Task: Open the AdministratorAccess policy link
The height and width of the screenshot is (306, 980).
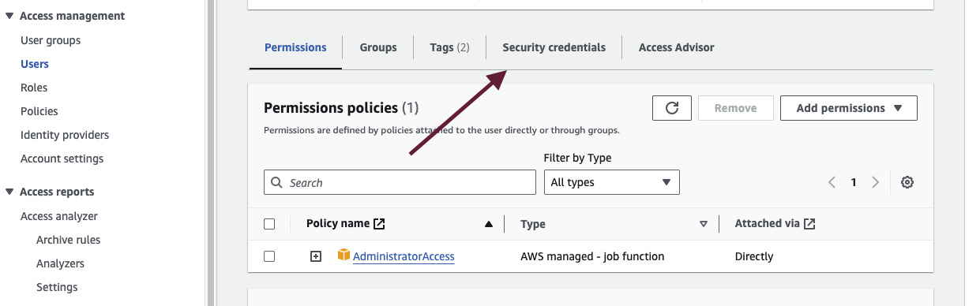Action: [404, 256]
